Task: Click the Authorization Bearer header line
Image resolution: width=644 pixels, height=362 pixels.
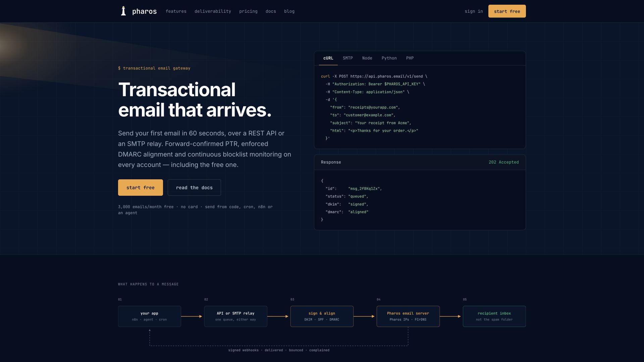Action: (x=375, y=84)
